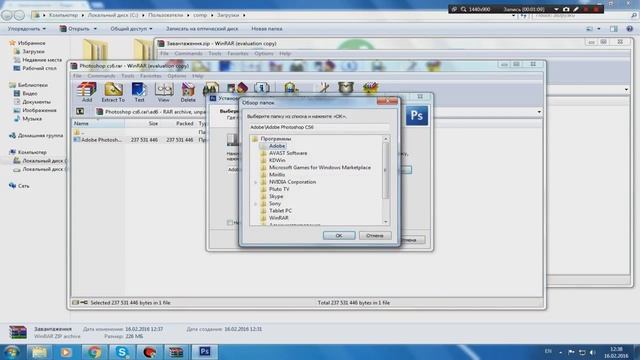Click the Comment toolbar icon in WinRAR
Image resolution: width=640 pixels, height=360 pixels.
coord(323,88)
